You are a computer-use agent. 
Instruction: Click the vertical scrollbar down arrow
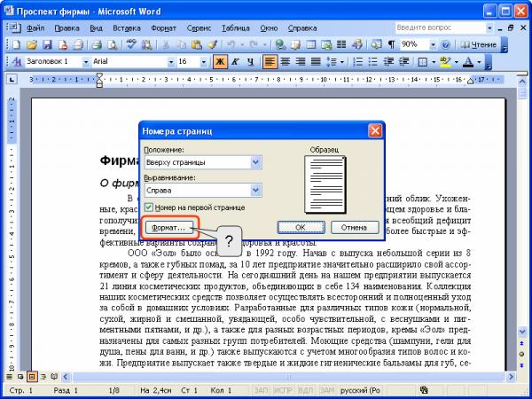pos(522,331)
